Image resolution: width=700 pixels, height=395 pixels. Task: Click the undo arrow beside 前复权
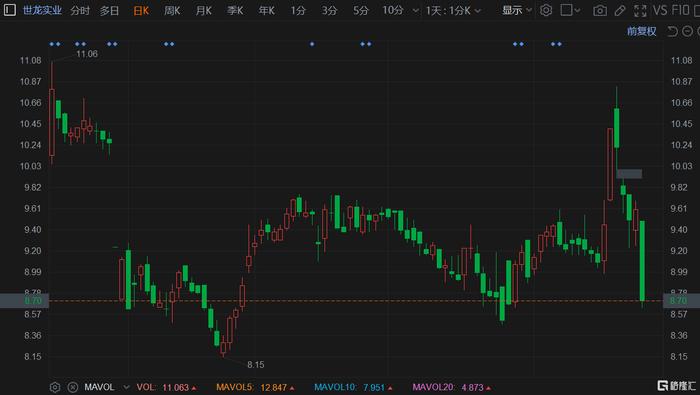pos(672,31)
